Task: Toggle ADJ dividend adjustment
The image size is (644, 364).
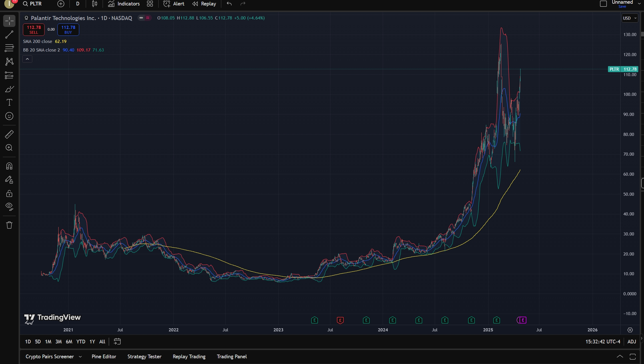Action: pos(632,342)
